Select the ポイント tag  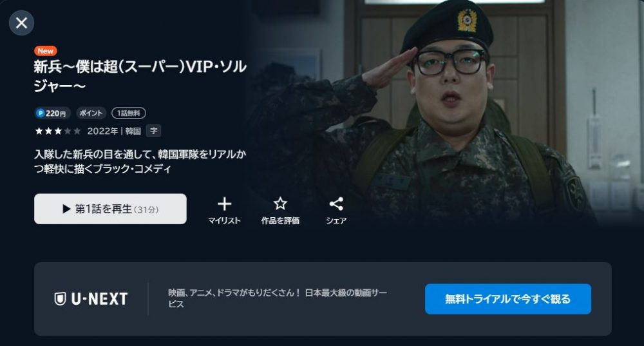(x=91, y=113)
